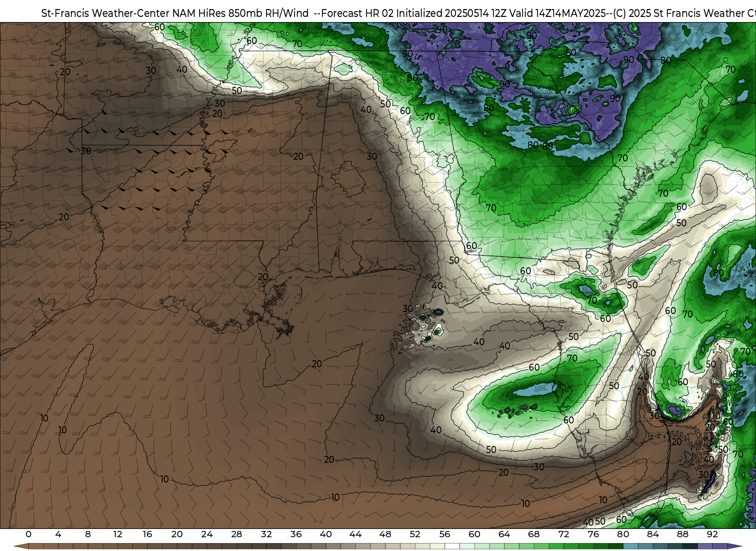Viewport: 756px width, 551px height.
Task: Click the color scale label "0"
Action: [x=28, y=534]
